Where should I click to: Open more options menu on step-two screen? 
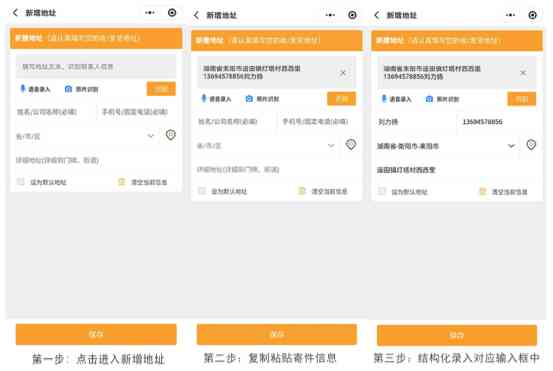point(330,15)
